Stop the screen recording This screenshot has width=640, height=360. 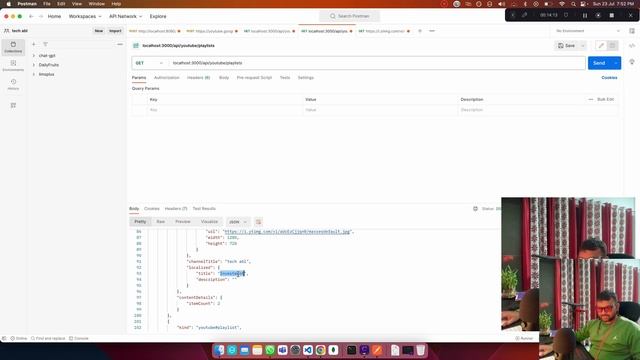(x=611, y=16)
